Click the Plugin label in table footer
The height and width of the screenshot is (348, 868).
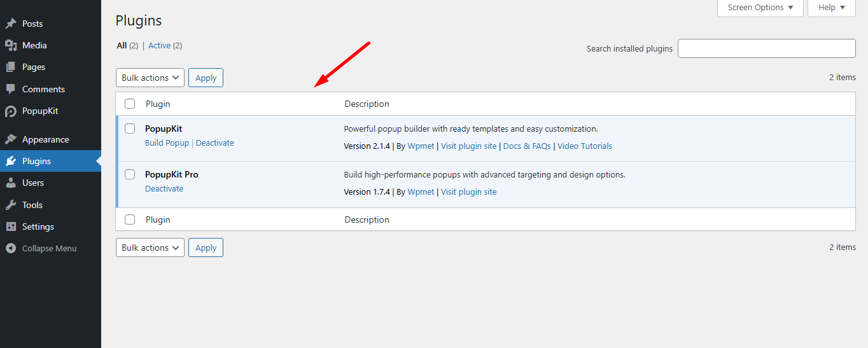click(x=158, y=219)
